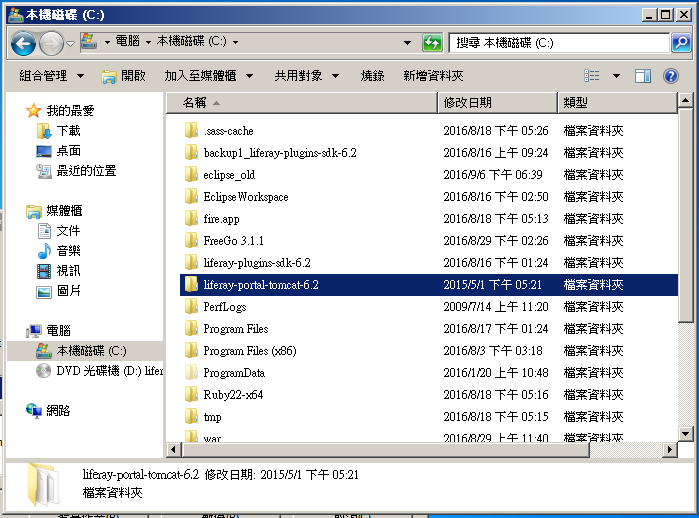Select the Ruby22-x64 folder name
Screen dimensions: 699x518
[x=233, y=395]
